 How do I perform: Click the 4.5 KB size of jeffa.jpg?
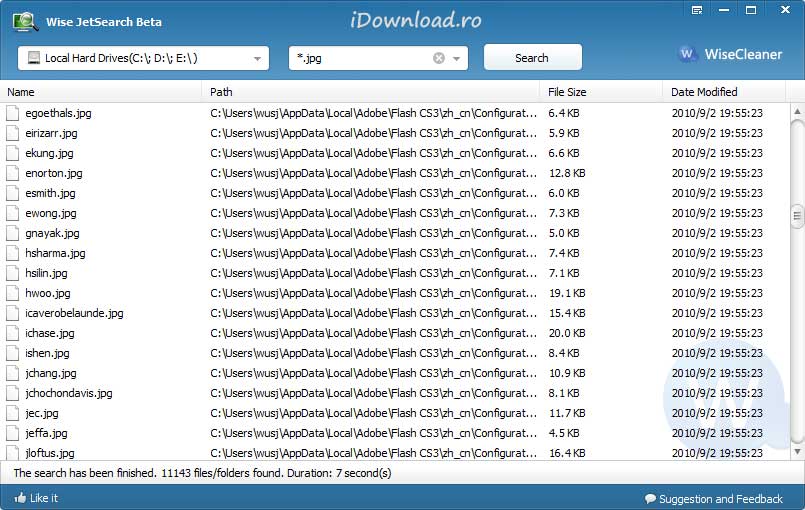click(564, 433)
